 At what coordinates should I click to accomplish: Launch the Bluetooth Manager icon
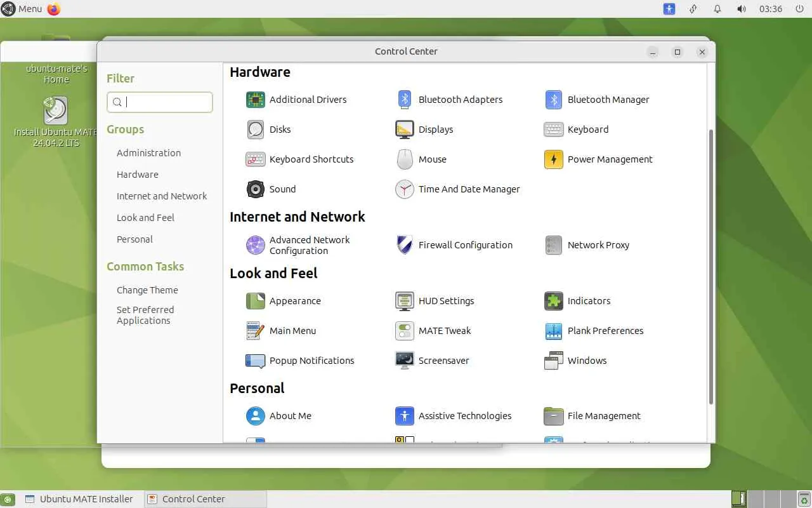coord(553,100)
